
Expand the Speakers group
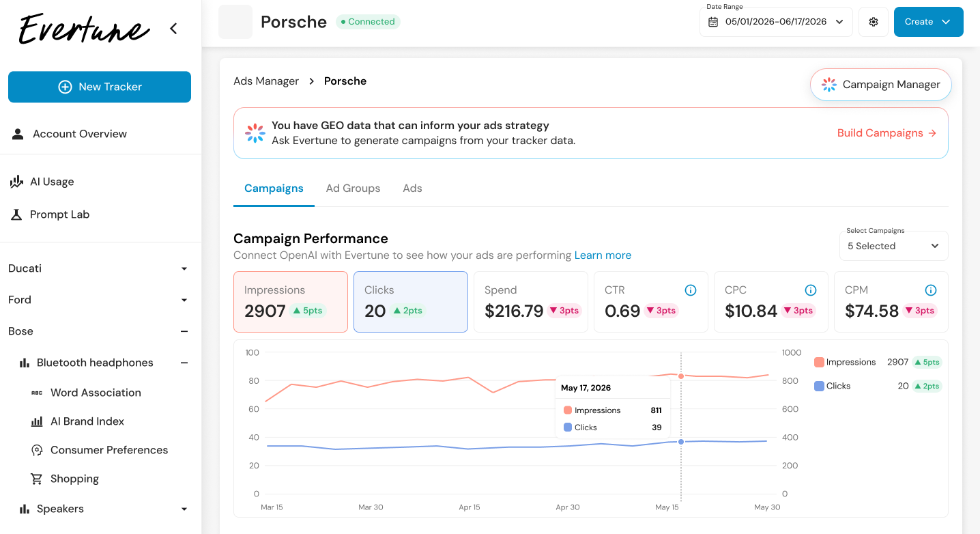click(184, 509)
